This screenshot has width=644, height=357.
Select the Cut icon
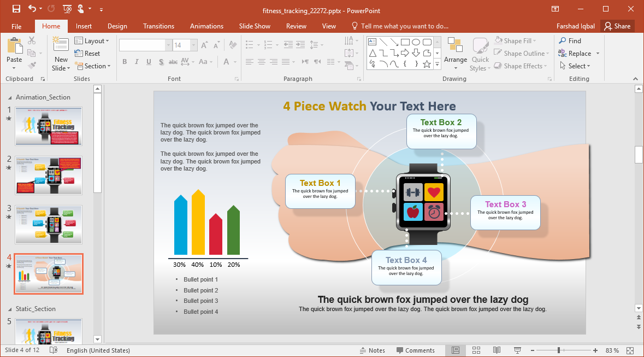(x=31, y=40)
